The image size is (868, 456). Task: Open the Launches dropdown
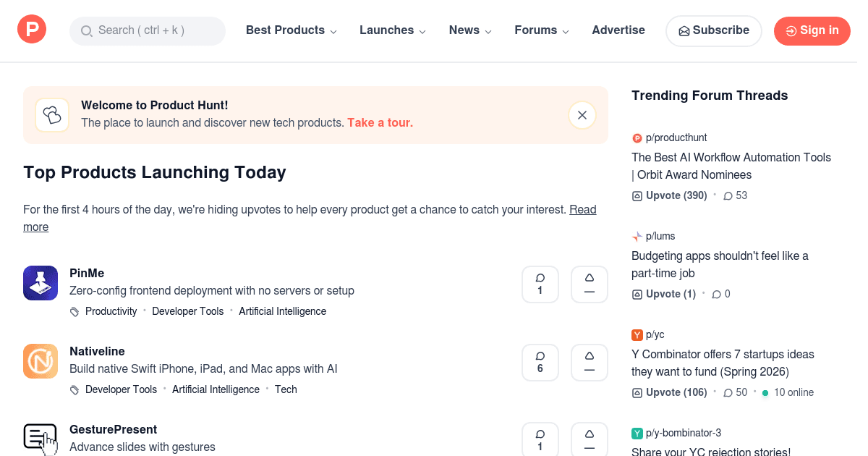pos(392,30)
